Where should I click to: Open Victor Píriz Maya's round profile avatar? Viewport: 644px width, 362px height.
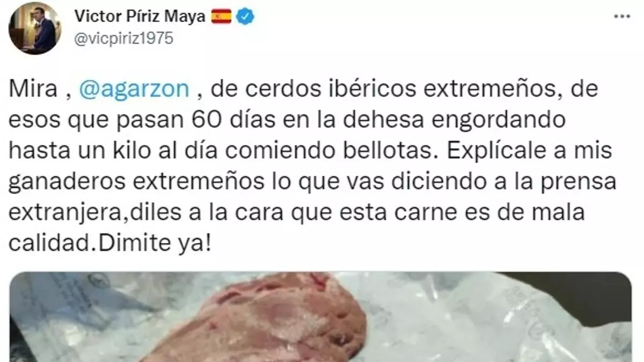tap(35, 28)
